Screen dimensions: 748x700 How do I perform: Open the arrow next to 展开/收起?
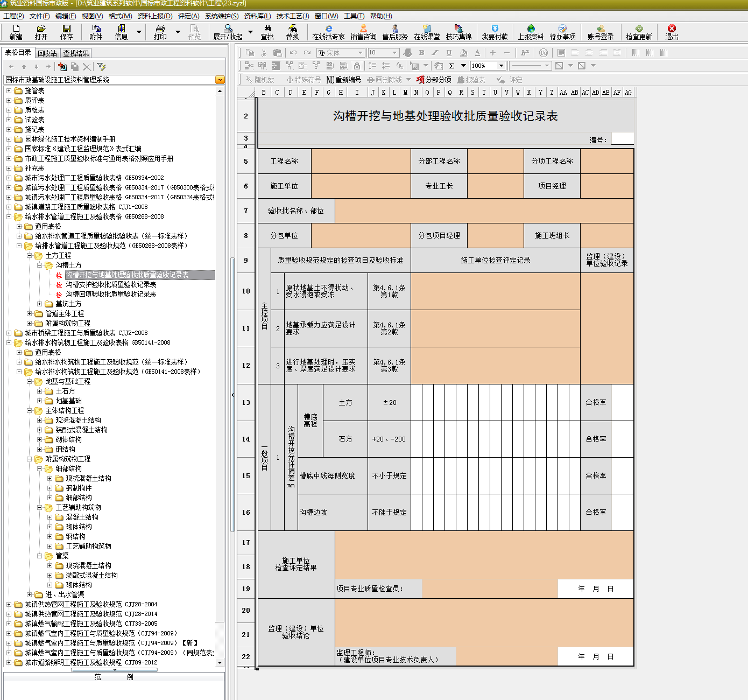pos(250,32)
